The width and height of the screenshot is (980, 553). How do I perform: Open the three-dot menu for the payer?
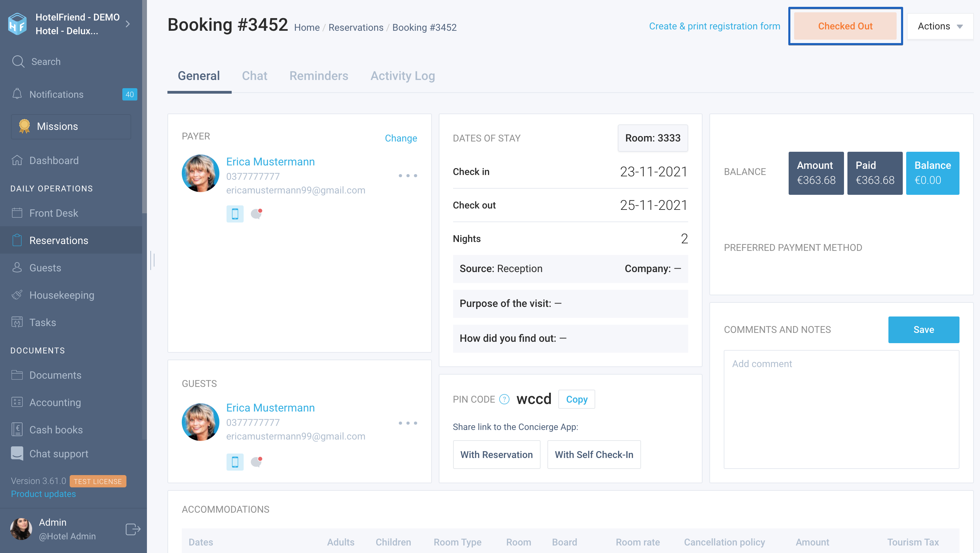coord(408,175)
